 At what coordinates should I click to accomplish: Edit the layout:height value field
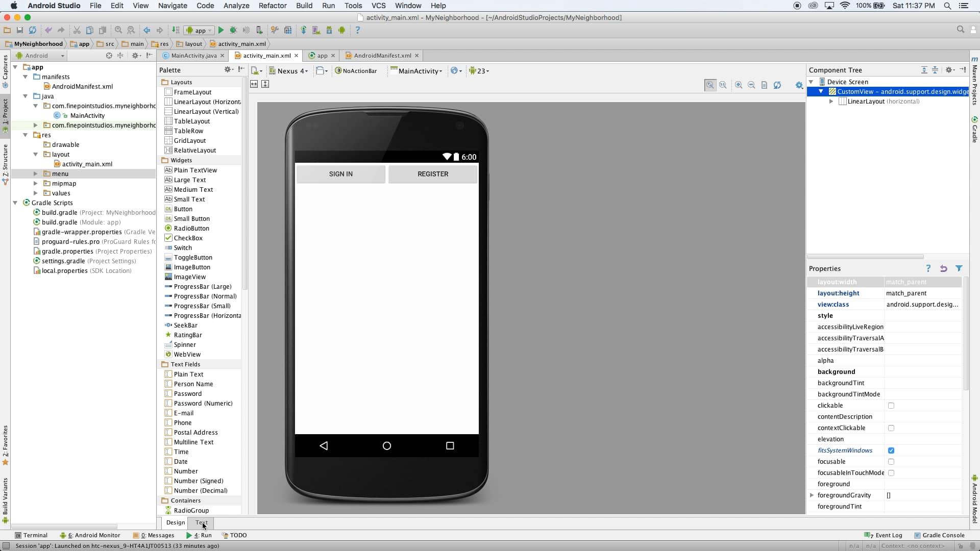(923, 293)
